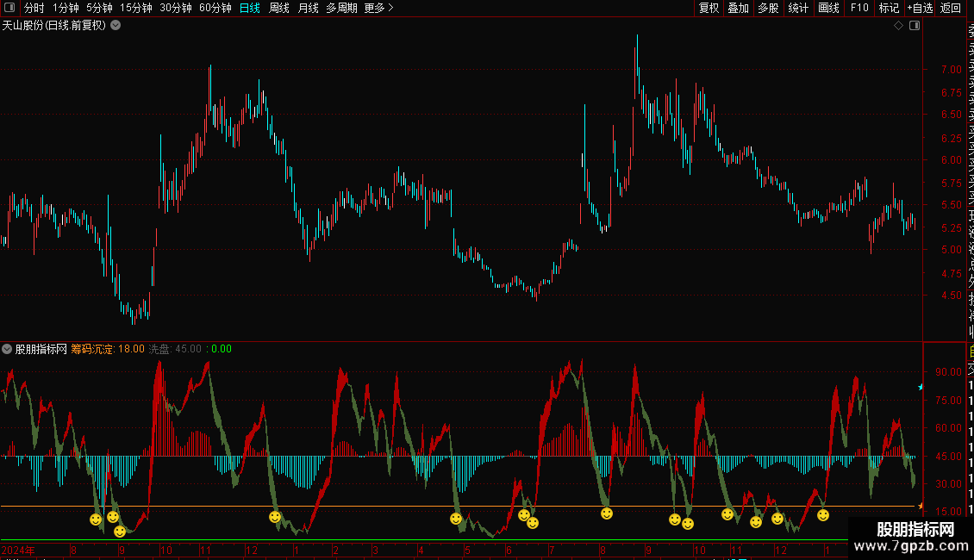Expand the 股朋指标网 indicator dropdown arrow

(x=7, y=349)
